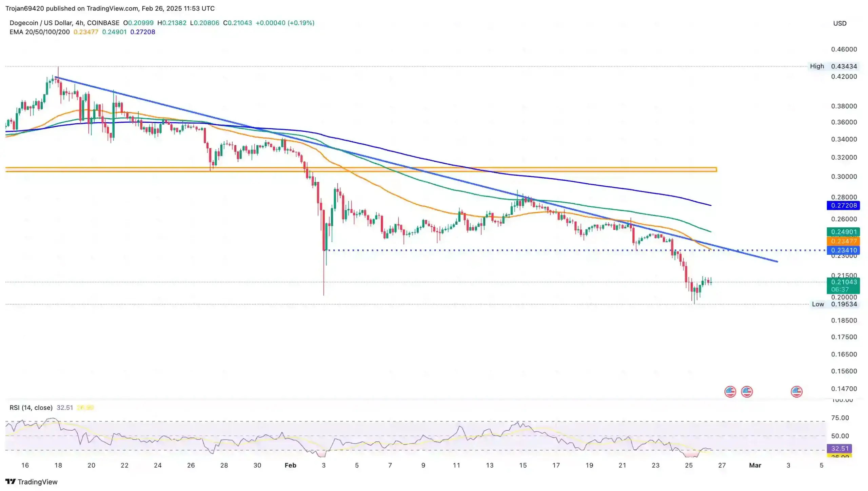The image size is (868, 491).
Task: Click the green 0.24901 EMA legend value
Action: (x=114, y=32)
